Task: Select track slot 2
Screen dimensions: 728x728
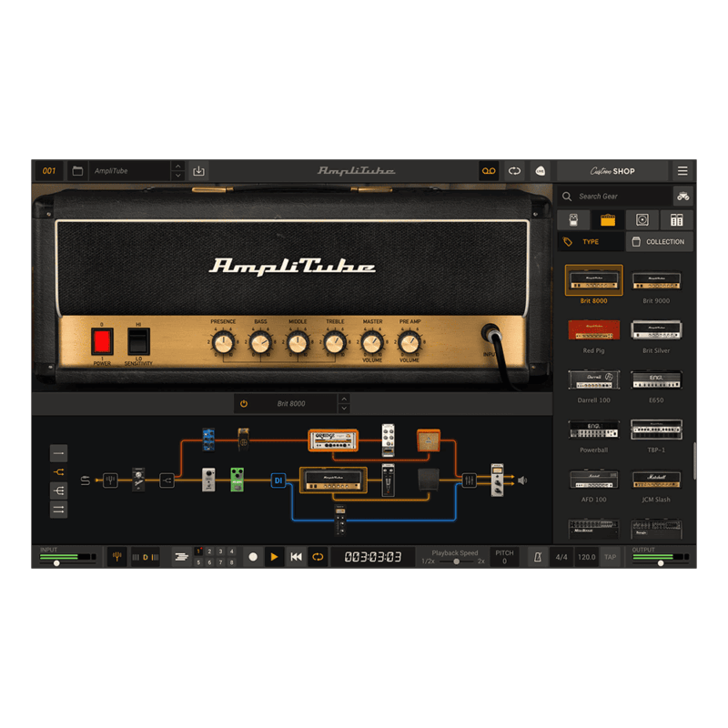Action: pyautogui.click(x=210, y=551)
